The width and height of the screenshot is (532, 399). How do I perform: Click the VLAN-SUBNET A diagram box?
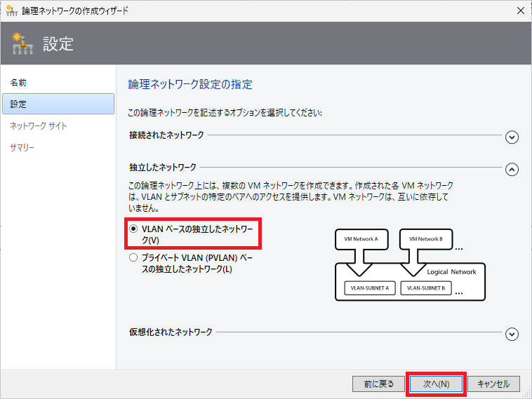370,288
